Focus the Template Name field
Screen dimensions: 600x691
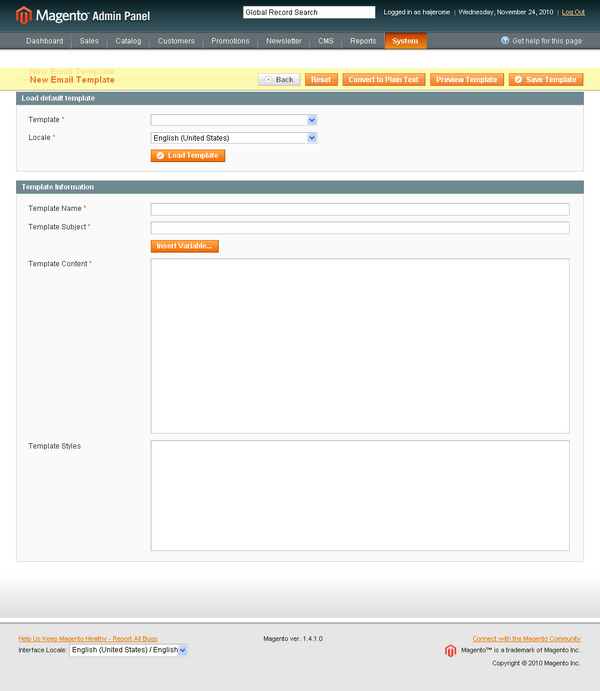pyautogui.click(x=359, y=209)
